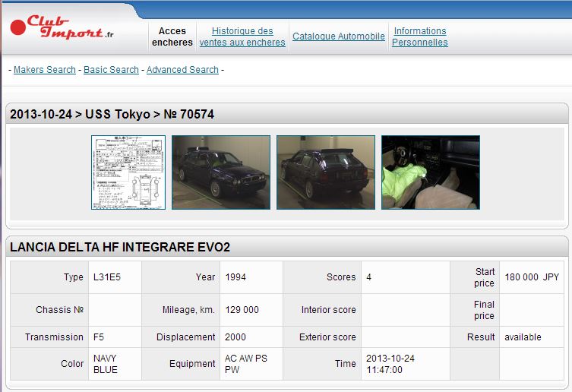Click the Lancia Delta HF Integrare EVO2 title
Viewport: 572px width, 392px height.
coord(120,248)
